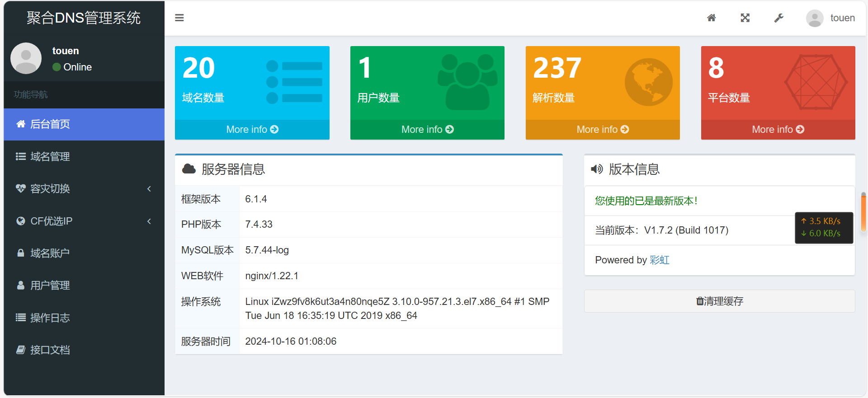The height and width of the screenshot is (398, 868).
Task: Click the list icon in 域名数量 card
Action: 294,82
